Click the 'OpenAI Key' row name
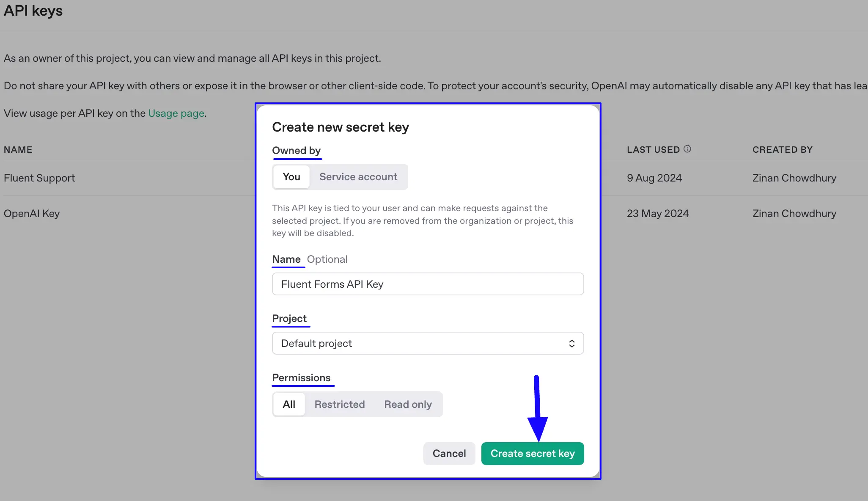The height and width of the screenshot is (501, 868). 32,214
